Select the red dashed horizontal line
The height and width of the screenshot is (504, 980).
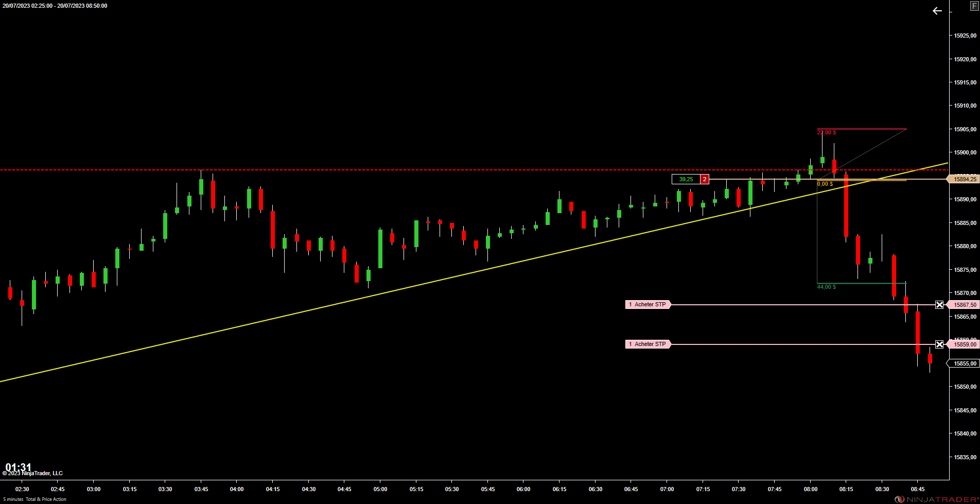(474, 170)
